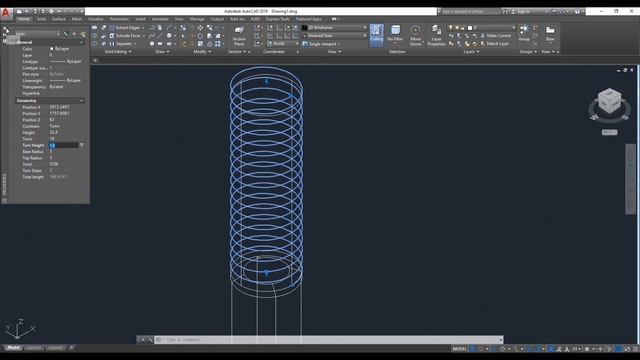This screenshot has height=360, width=640.
Task: Click the MODEL space status bar button
Action: pos(459,349)
